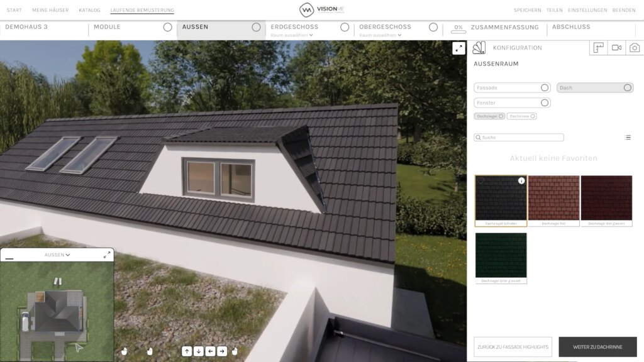Expand the 3D view to fullscreen
This screenshot has height=362, width=644.
point(458,48)
